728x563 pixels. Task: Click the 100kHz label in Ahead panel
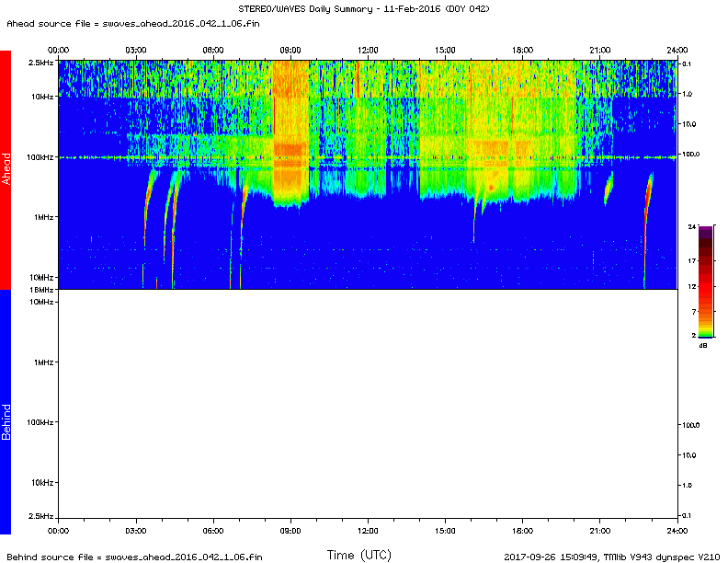(x=40, y=157)
